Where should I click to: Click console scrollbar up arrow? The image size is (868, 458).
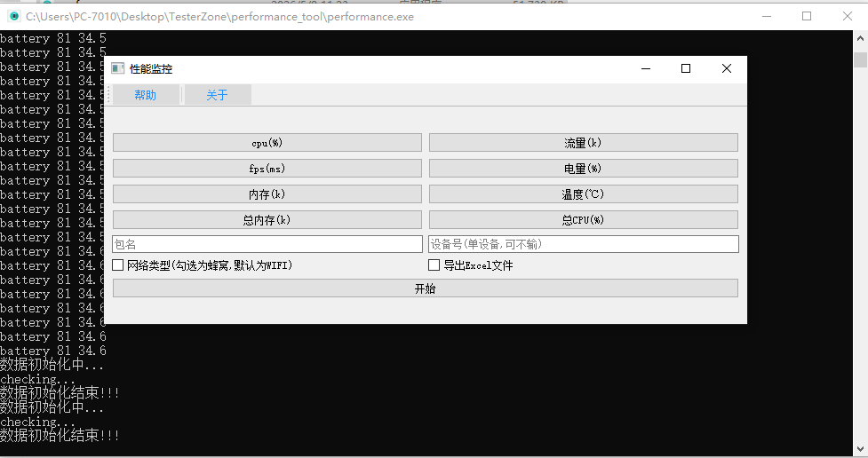pos(860,38)
